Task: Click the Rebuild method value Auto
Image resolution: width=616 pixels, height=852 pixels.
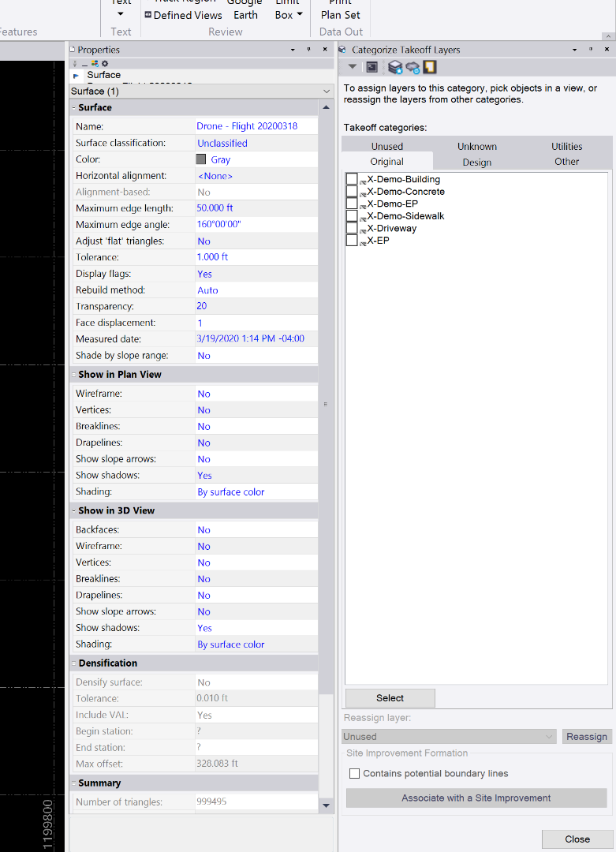Action: tap(256, 290)
